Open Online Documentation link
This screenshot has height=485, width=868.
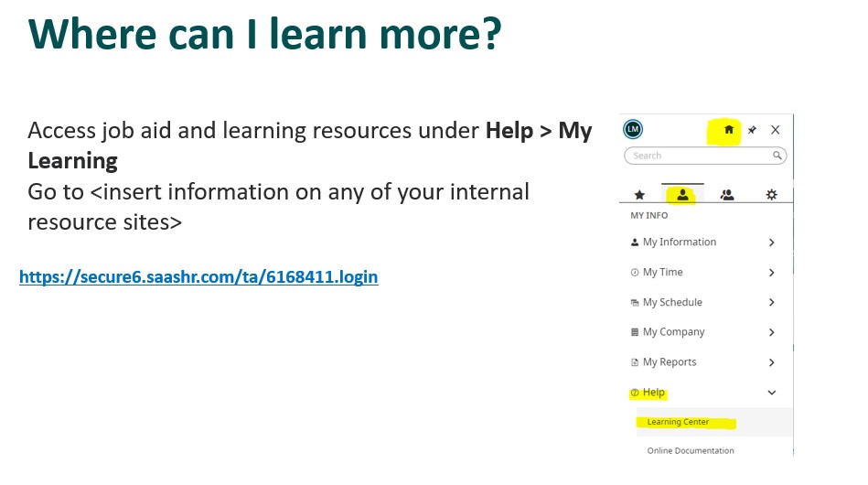tap(691, 450)
